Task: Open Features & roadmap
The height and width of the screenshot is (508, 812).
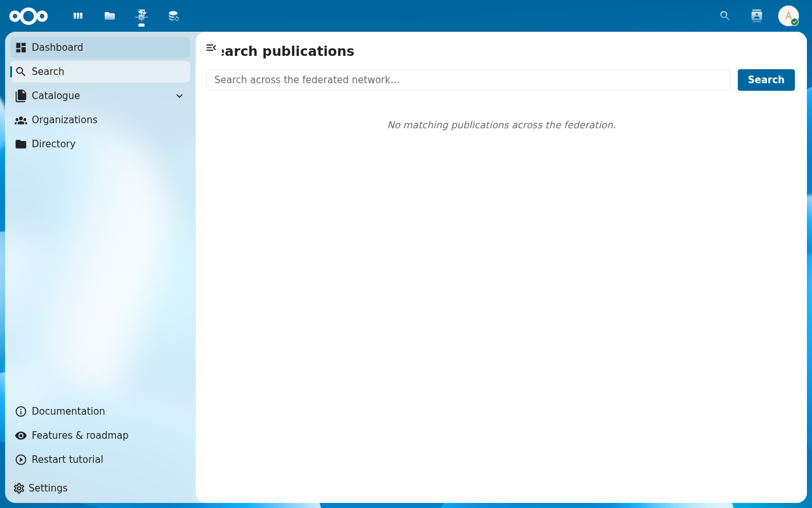Action: pyautogui.click(x=100, y=436)
